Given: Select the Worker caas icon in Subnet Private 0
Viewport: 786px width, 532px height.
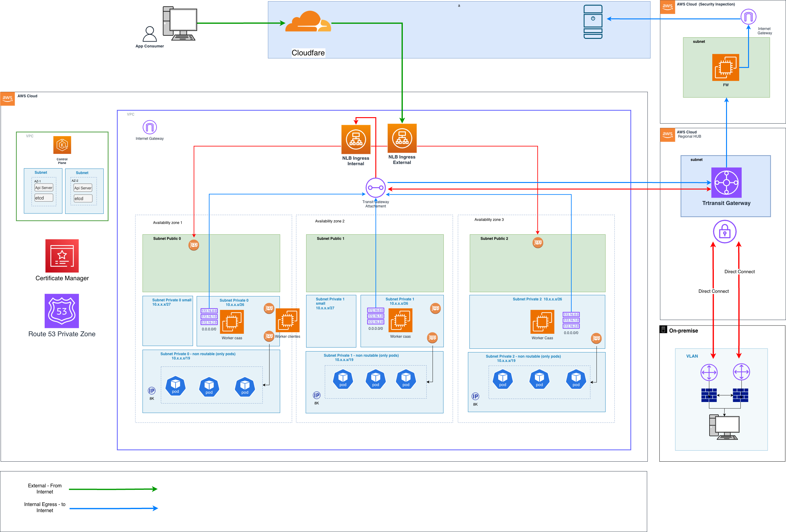Looking at the screenshot, I should [x=232, y=322].
